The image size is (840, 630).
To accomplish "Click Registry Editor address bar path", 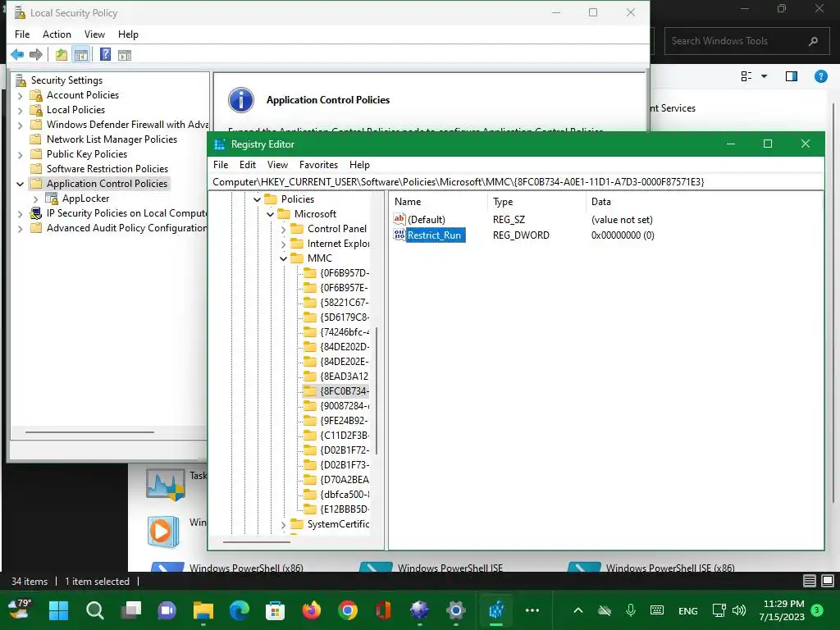I will [517, 181].
